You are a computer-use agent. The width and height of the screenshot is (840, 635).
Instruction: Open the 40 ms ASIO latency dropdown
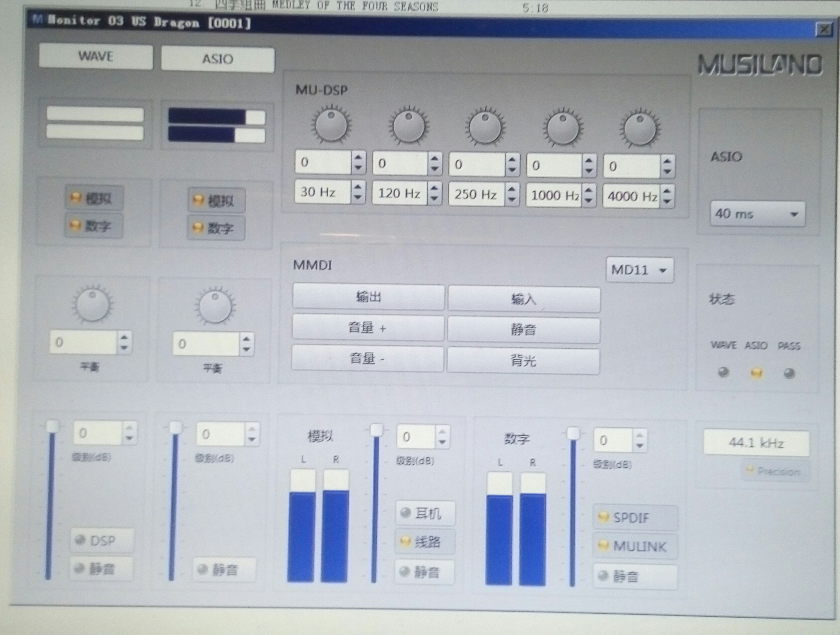click(757, 214)
